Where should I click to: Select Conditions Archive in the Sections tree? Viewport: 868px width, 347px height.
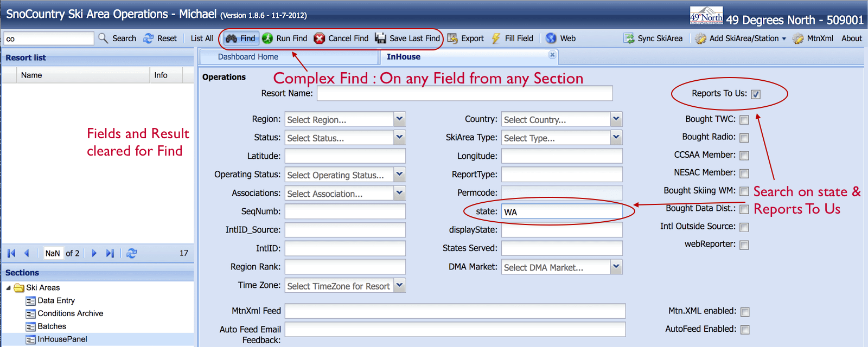tap(70, 313)
